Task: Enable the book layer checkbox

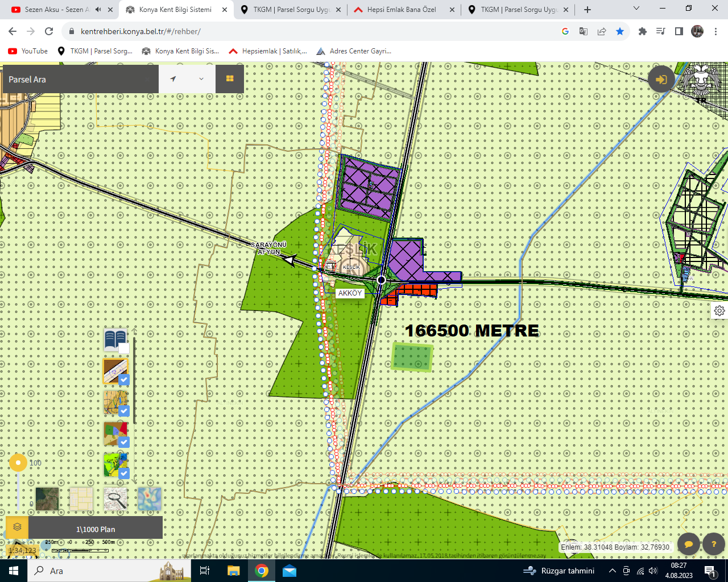Action: pyautogui.click(x=123, y=348)
